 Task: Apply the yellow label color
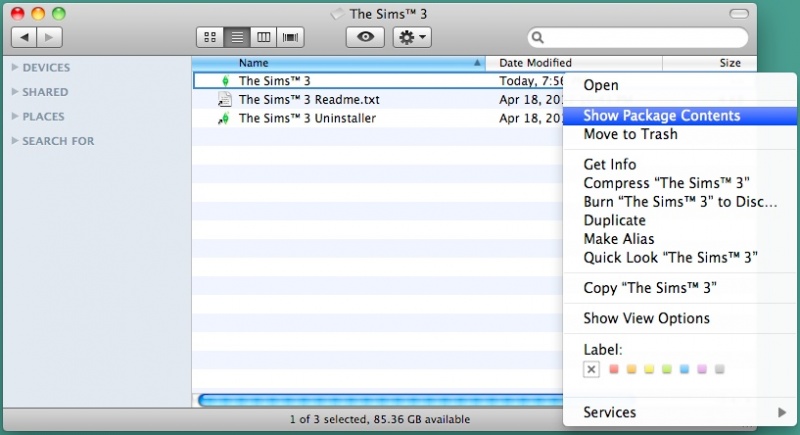649,369
